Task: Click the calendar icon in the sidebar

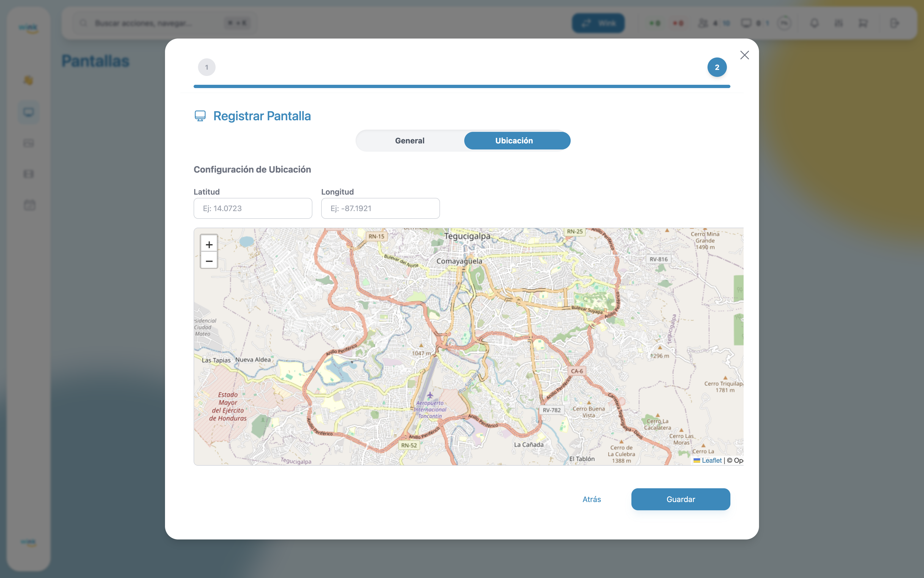Action: (x=29, y=205)
